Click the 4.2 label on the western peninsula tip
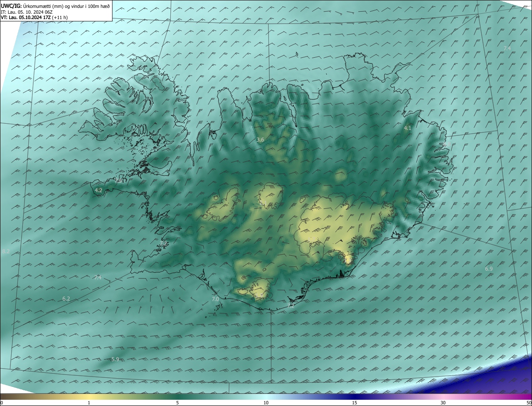The height and width of the screenshot is (406, 532). [x=99, y=191]
